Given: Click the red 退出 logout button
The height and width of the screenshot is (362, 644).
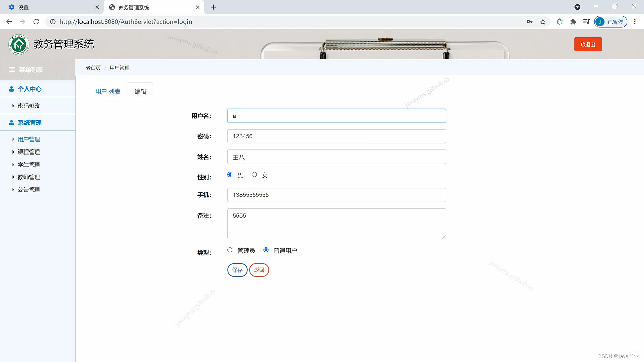Looking at the screenshot, I should point(588,44).
